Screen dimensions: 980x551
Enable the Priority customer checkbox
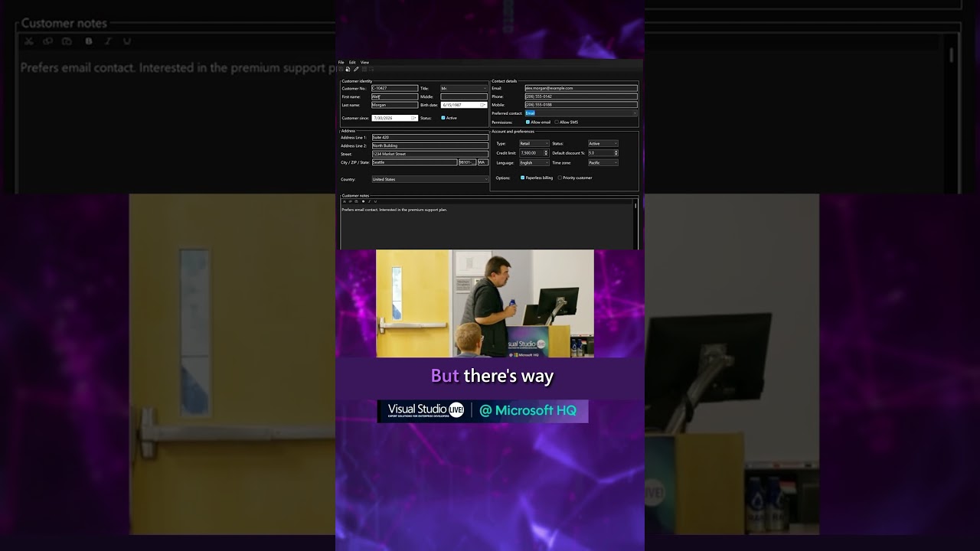point(560,178)
